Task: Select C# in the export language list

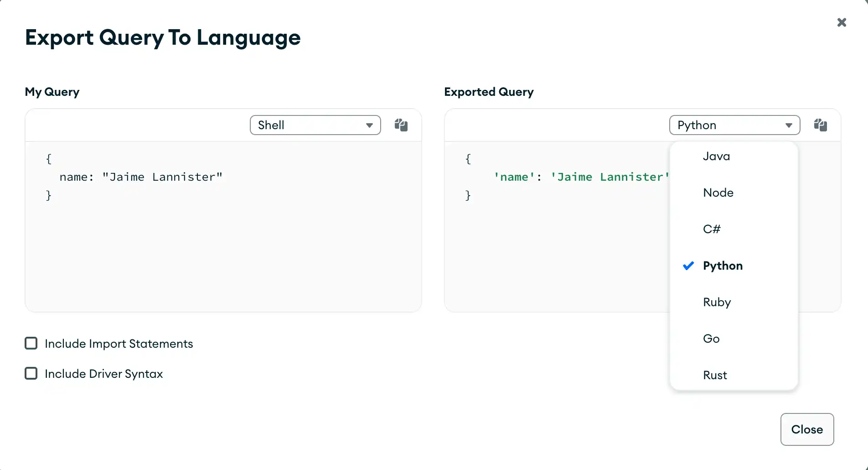Action: click(x=713, y=229)
